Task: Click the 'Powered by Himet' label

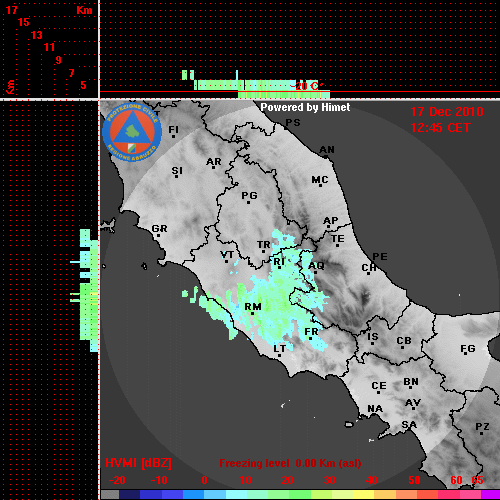Action: pyautogui.click(x=305, y=107)
